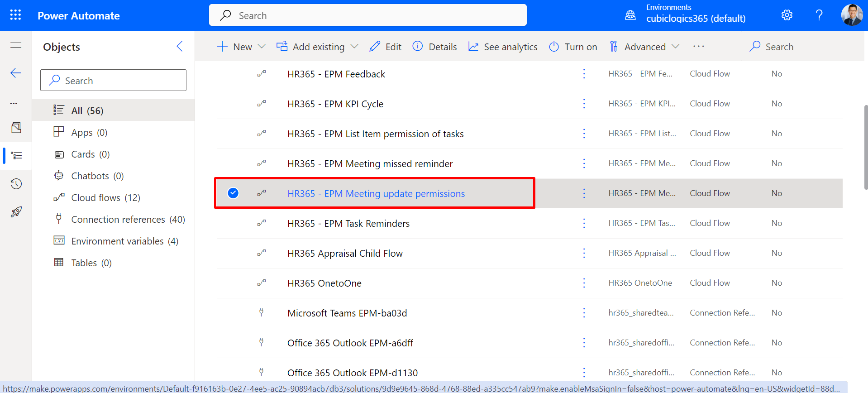This screenshot has width=868, height=393.
Task: Open HR365 - EPM List Item permission of tasks
Action: click(x=376, y=134)
